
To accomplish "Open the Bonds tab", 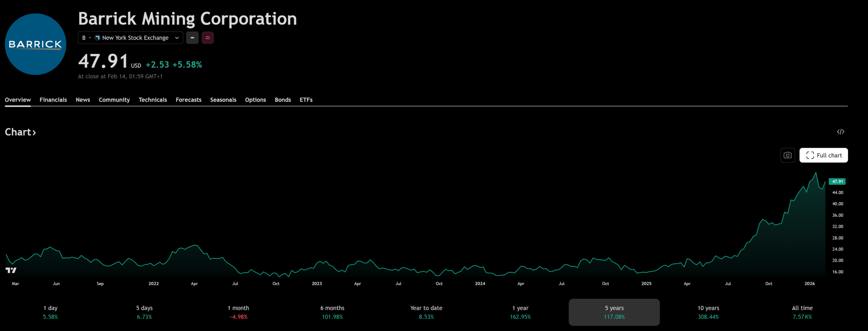I will 283,100.
